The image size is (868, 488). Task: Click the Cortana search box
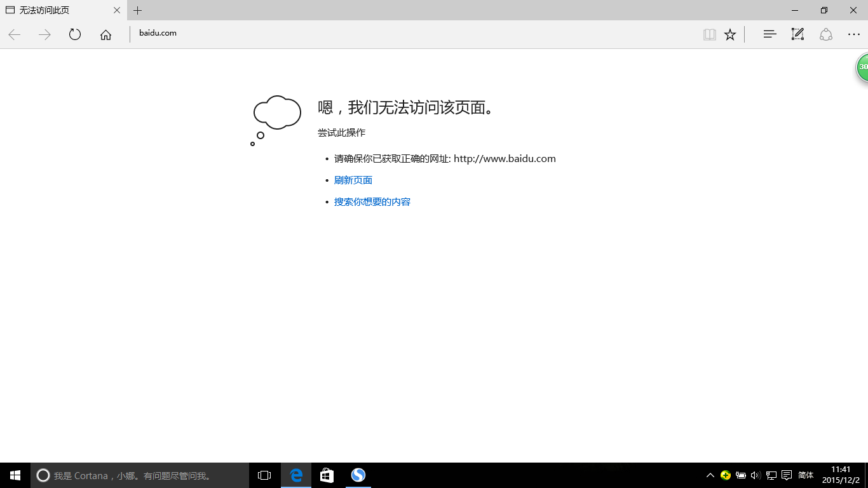click(140, 475)
